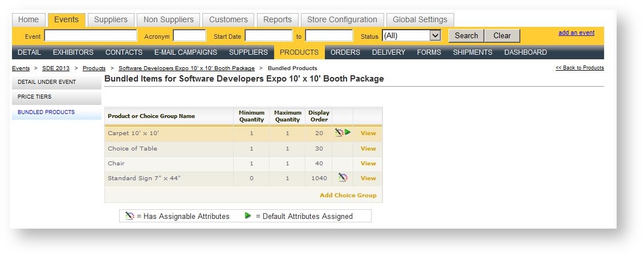The width and height of the screenshot is (644, 256).
Task: Open the Store Configuration tab
Action: coord(342,19)
